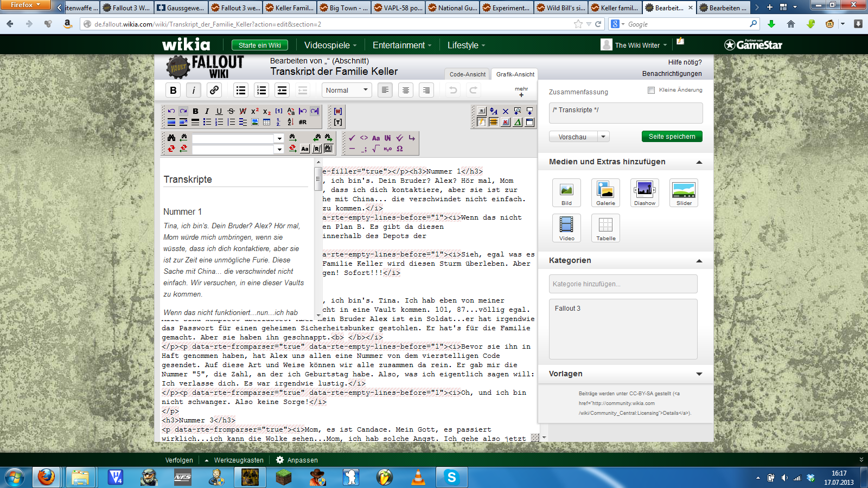This screenshot has height=488, width=868.
Task: Enable the Kleine Änderung checkbox
Action: click(x=651, y=90)
